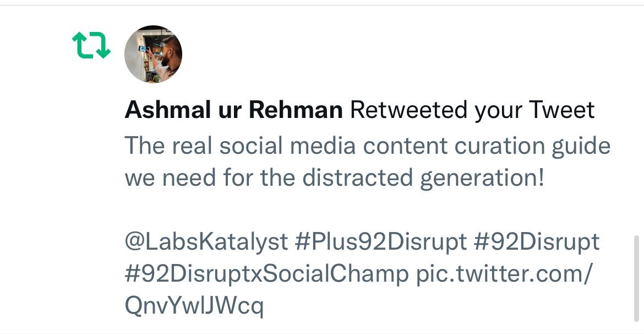The image size is (644, 334).
Task: Open Ashmal ur Rehman's profile picture
Action: pyautogui.click(x=153, y=54)
